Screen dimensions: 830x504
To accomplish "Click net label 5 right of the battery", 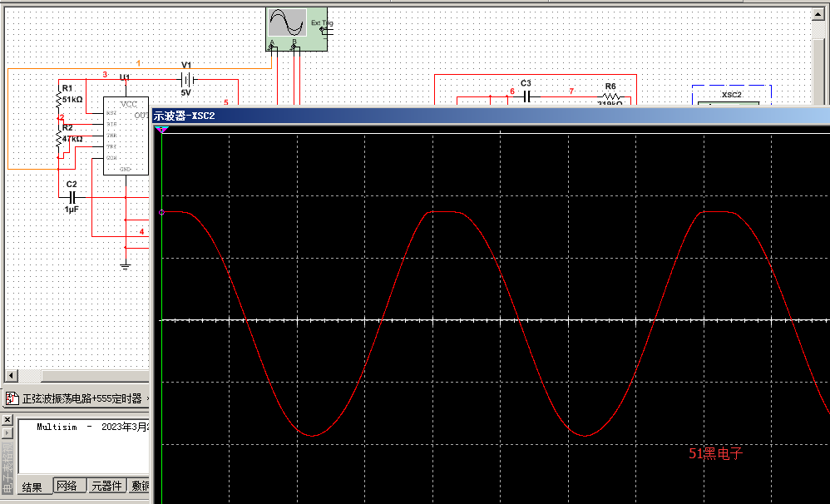I will coord(226,102).
